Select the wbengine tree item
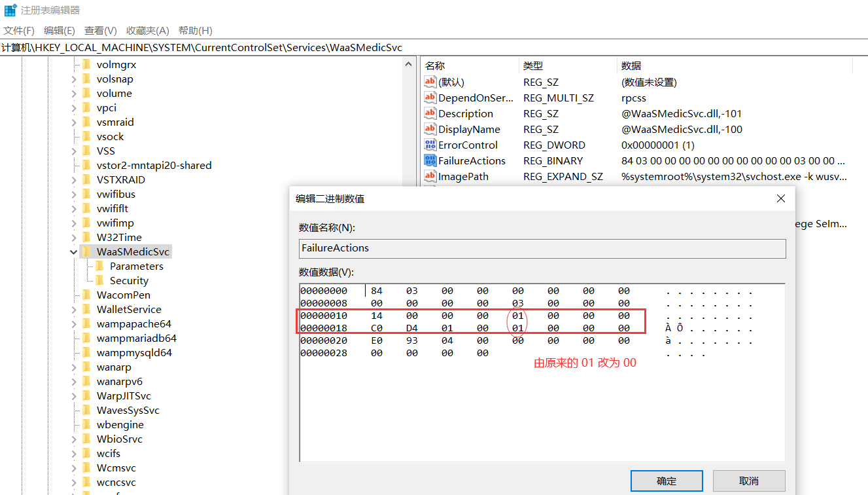This screenshot has width=868, height=495. (120, 425)
